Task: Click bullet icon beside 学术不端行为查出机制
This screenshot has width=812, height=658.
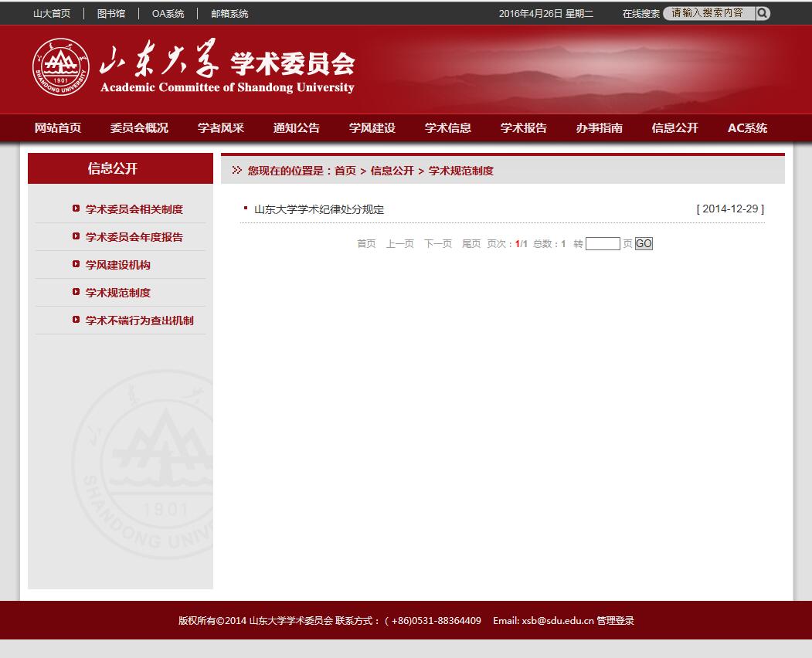Action: click(76, 320)
